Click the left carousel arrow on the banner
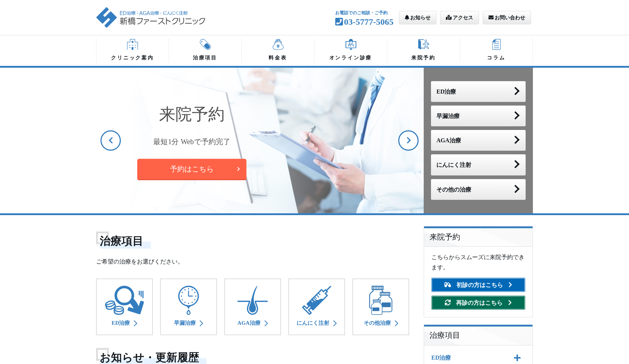The width and height of the screenshot is (629, 364). point(111,141)
